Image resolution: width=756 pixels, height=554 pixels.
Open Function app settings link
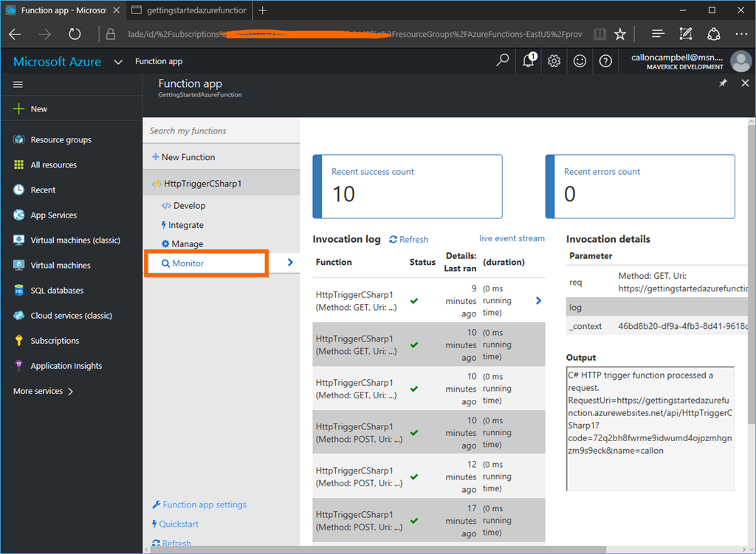coord(204,505)
